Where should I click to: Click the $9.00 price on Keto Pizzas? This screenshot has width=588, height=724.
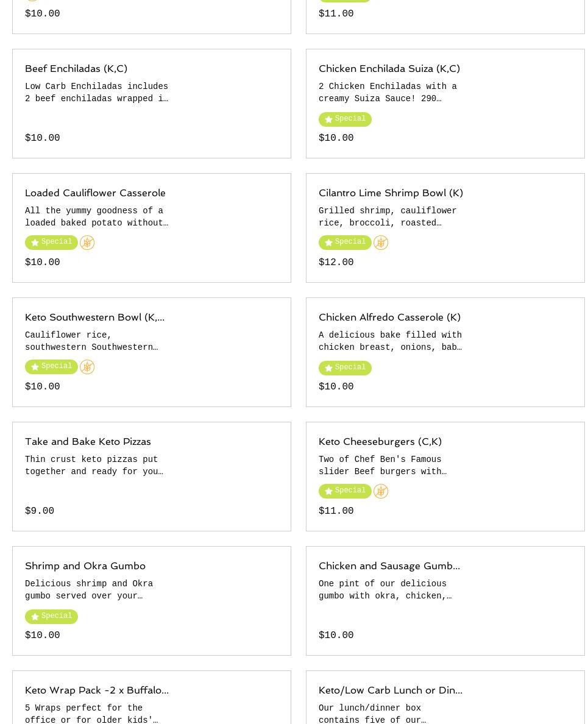tap(40, 511)
